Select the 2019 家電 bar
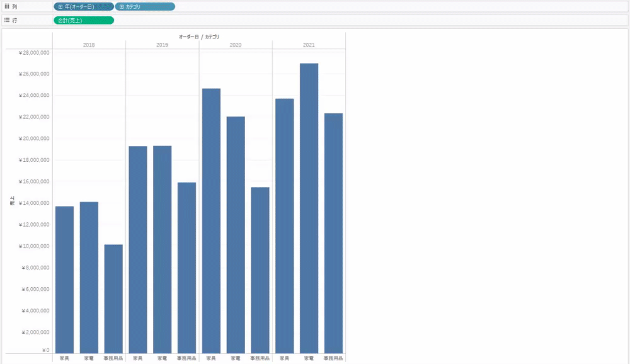Image resolution: width=630 pixels, height=364 pixels. click(162, 249)
